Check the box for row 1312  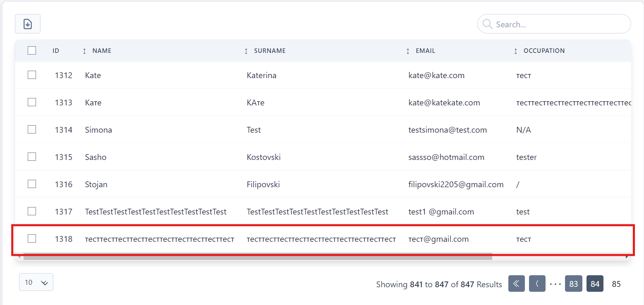coord(32,75)
